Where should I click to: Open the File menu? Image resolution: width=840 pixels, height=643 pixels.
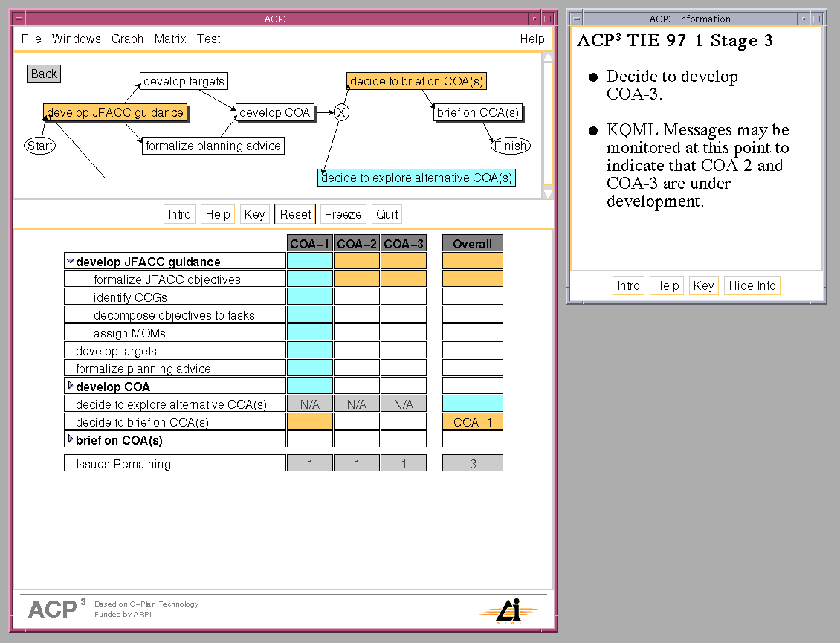31,39
